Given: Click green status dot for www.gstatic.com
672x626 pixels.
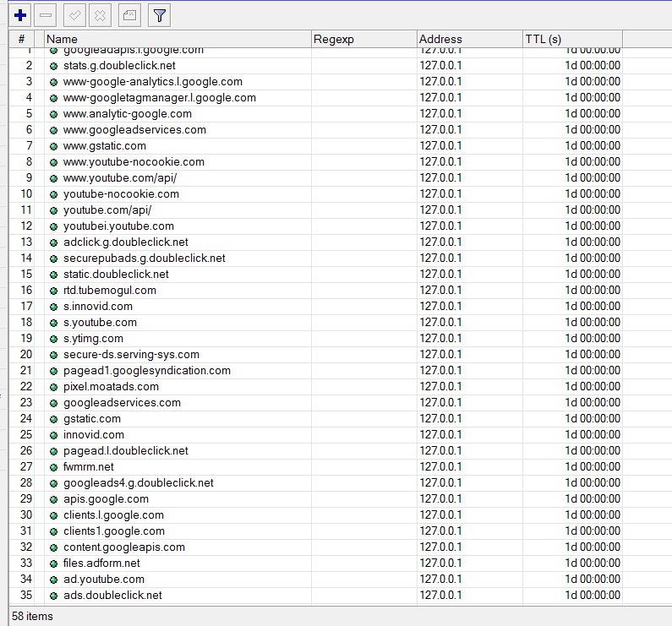Looking at the screenshot, I should [53, 146].
